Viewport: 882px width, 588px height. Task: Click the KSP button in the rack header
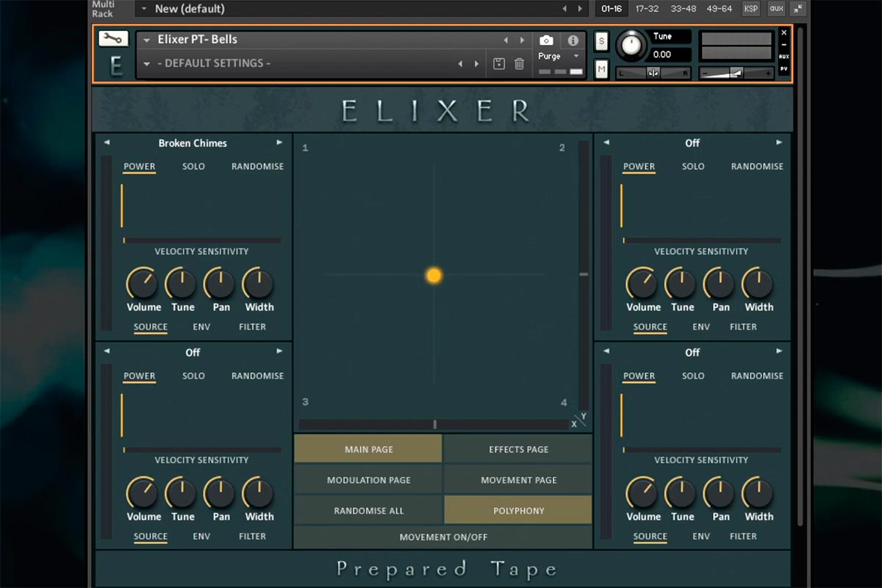point(751,9)
